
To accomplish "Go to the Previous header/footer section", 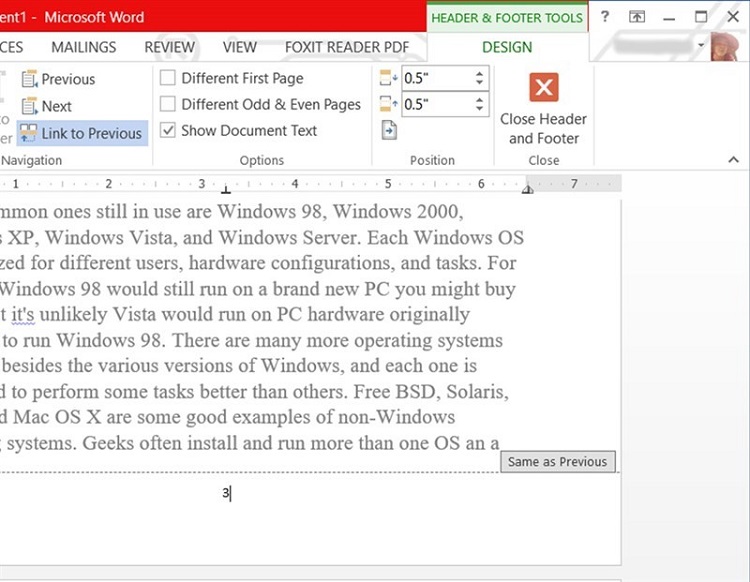I will point(58,79).
